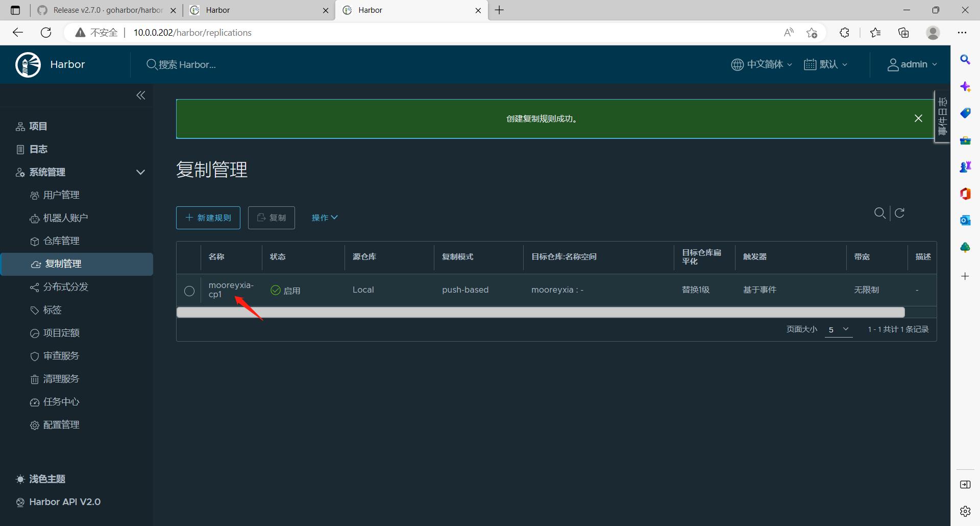
Task: Collapse the left navigation sidebar
Action: coord(141,95)
